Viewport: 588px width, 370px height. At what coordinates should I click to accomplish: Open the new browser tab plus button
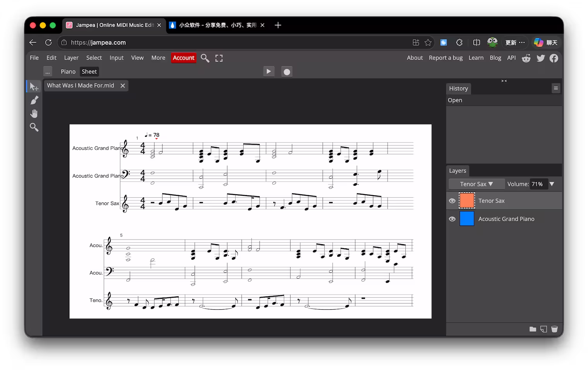click(x=278, y=25)
